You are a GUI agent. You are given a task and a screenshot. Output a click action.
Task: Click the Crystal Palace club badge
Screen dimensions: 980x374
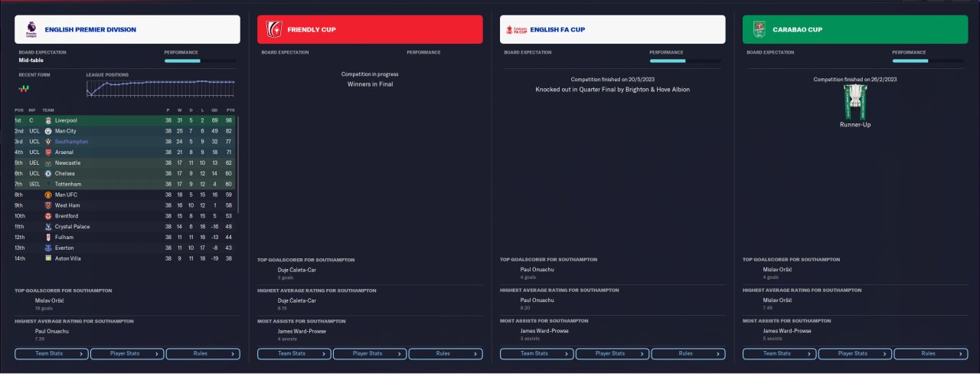pos(47,227)
